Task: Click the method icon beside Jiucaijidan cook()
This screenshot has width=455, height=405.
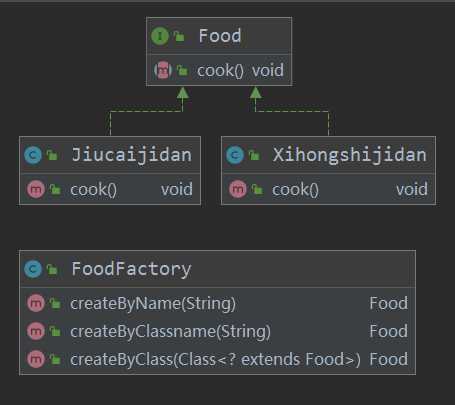Action: [36, 189]
